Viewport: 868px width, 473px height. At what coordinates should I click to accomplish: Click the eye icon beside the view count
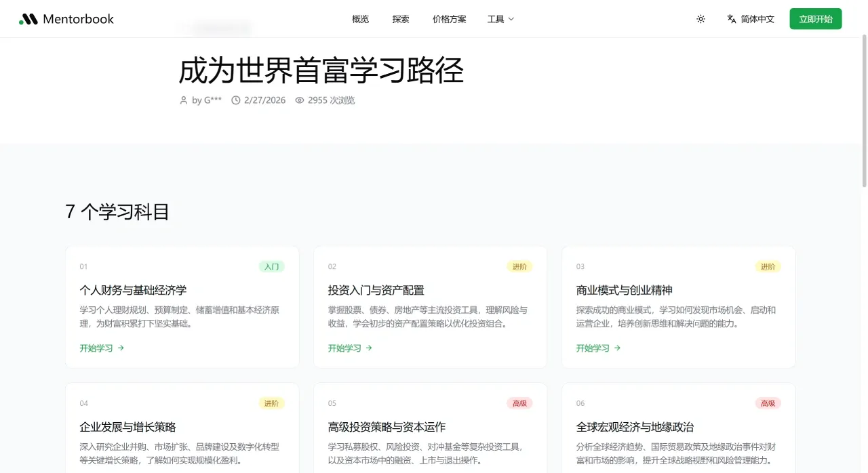tap(299, 100)
